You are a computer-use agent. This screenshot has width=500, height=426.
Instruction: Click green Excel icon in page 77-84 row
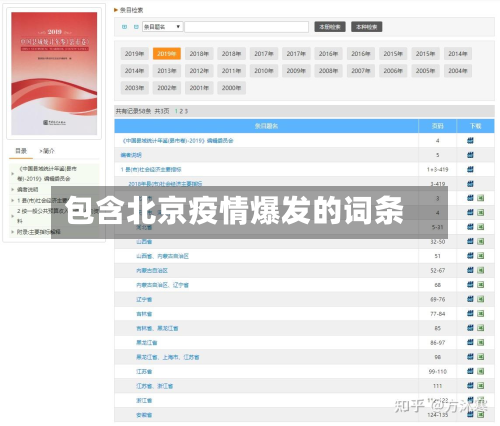pos(480,313)
